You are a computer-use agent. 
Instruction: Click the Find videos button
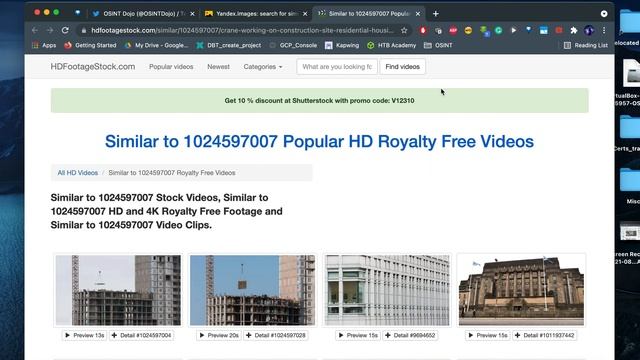tap(402, 67)
